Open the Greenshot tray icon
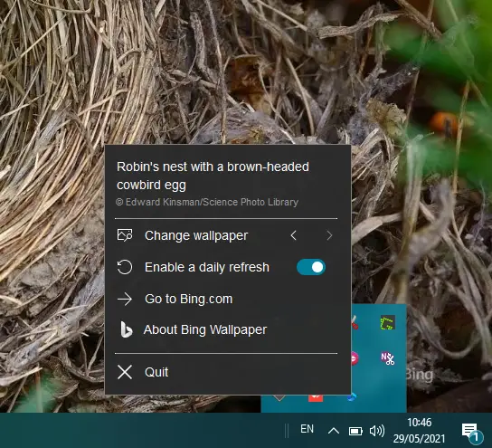492x448 pixels. [x=387, y=323]
